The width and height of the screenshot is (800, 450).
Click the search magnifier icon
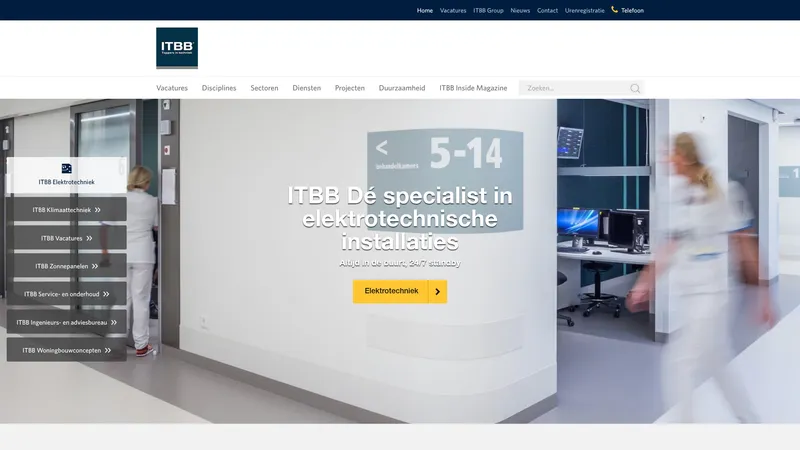tap(635, 88)
